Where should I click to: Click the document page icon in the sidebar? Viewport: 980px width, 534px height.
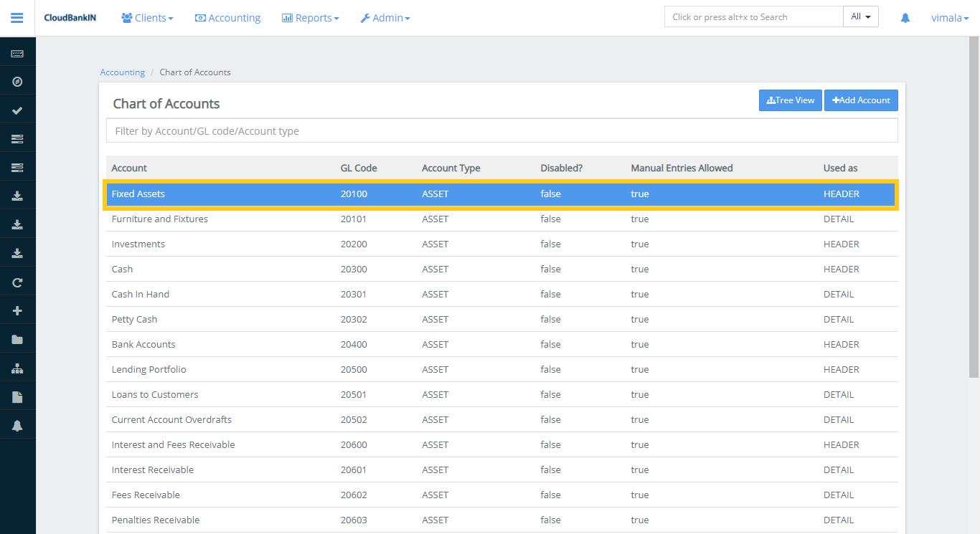pos(17,396)
